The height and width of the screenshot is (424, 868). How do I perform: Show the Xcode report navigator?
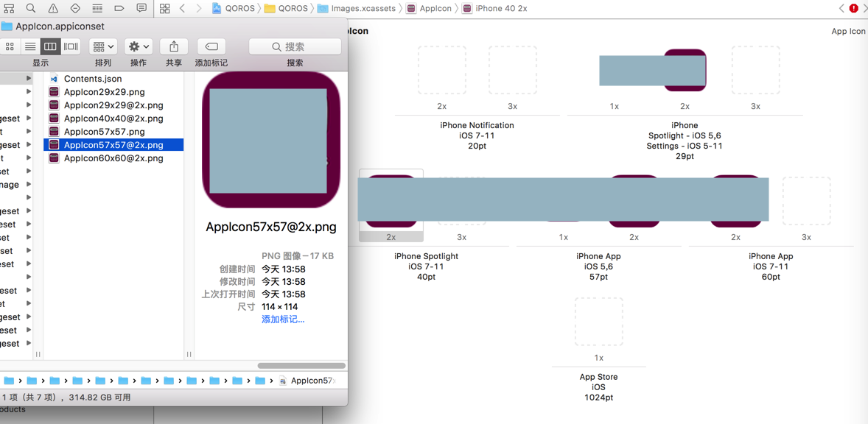click(141, 8)
